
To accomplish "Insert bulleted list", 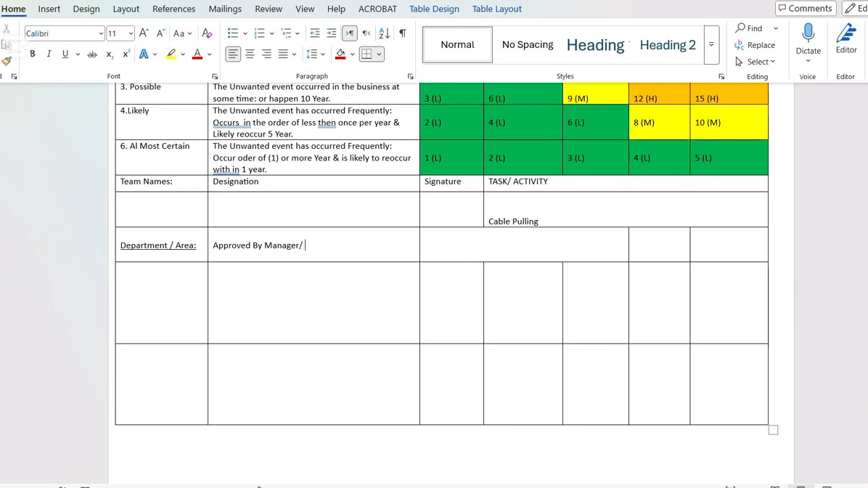I will click(232, 33).
